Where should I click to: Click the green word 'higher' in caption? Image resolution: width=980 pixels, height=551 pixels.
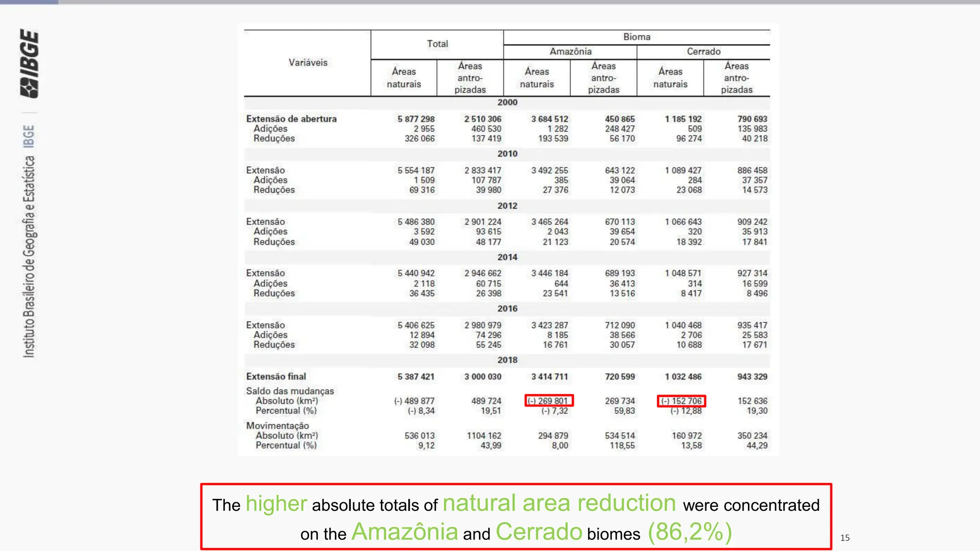pos(276,504)
